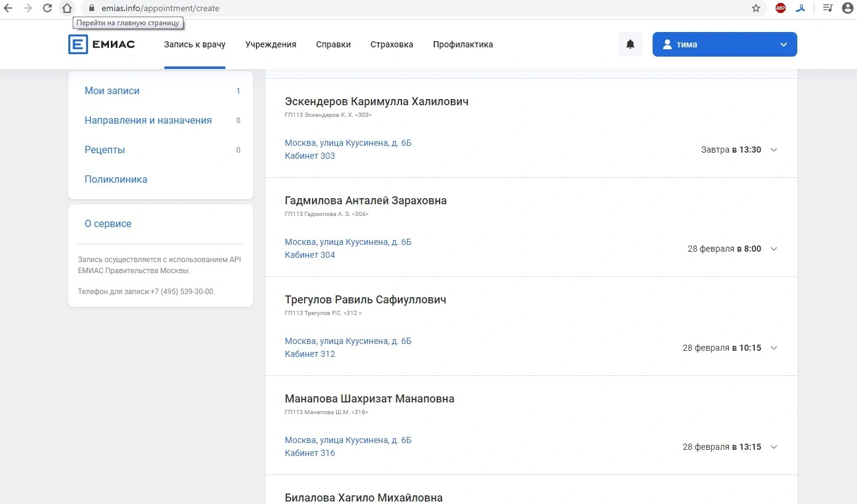Click the Кабинет 304 link
The height and width of the screenshot is (504, 857).
pos(310,255)
